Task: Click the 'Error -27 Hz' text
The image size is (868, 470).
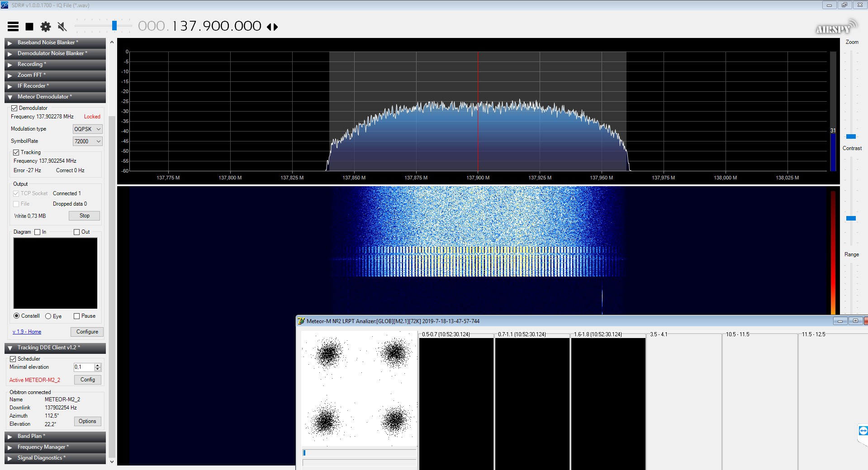Action: tap(27, 170)
